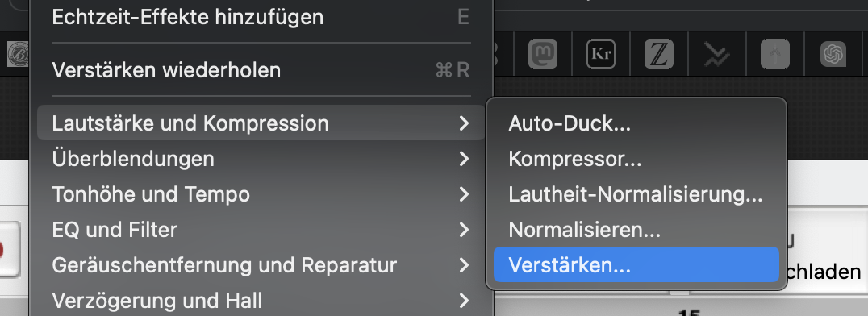Open the Mastodon shortcut icon
The height and width of the screenshot is (316, 868).
542,54
